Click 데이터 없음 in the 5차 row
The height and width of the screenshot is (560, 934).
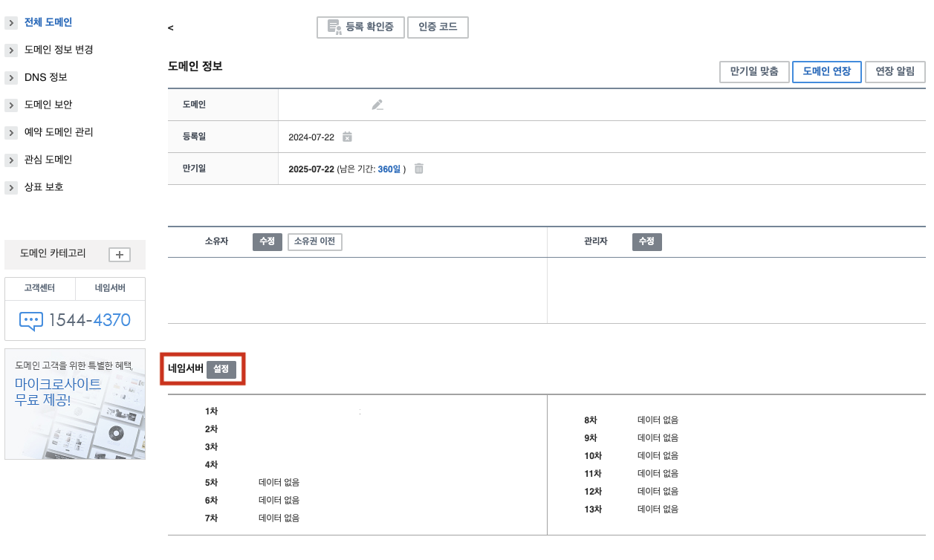[279, 483]
